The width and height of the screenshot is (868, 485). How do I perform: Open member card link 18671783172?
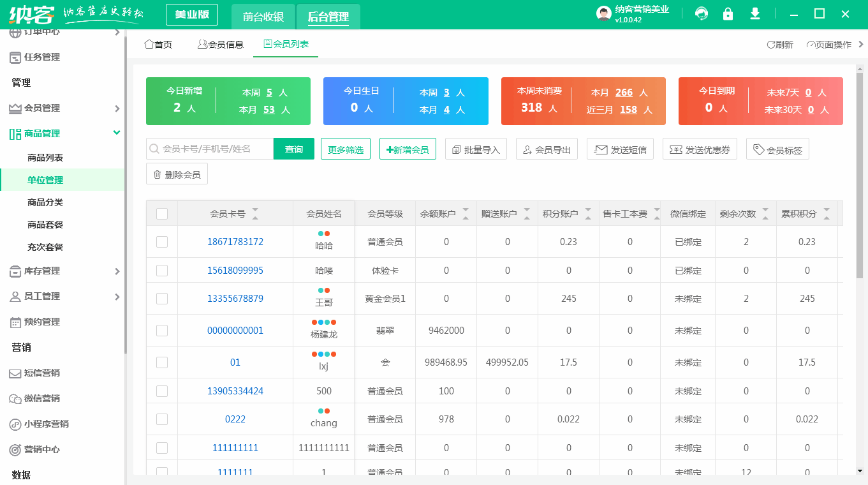(235, 241)
